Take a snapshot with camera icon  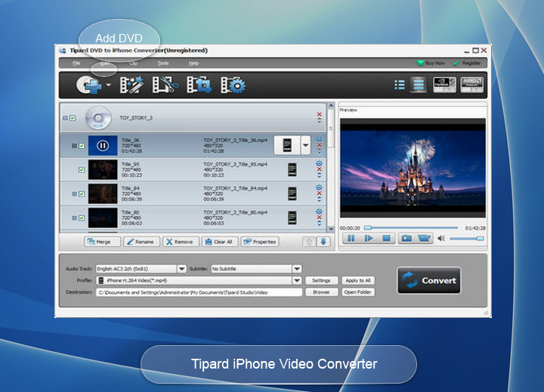point(406,239)
